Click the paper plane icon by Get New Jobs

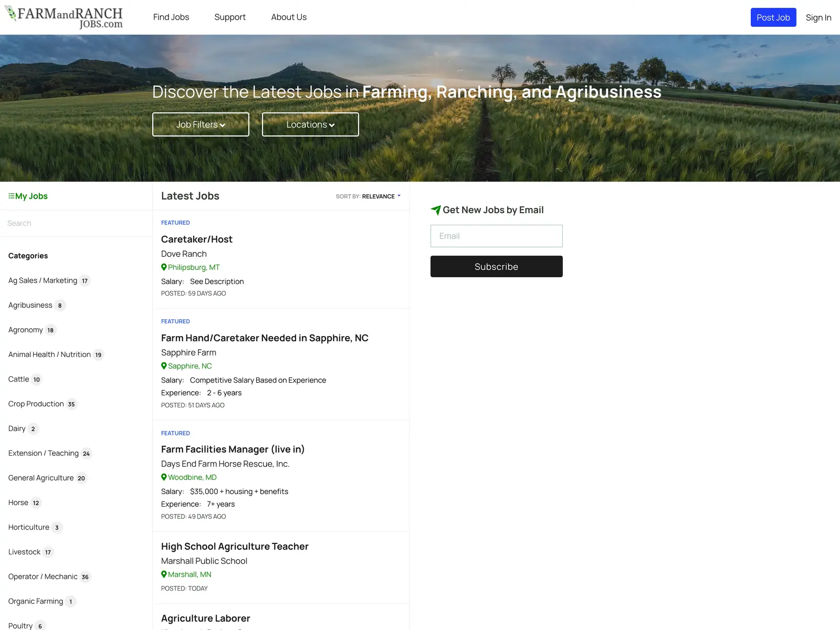(x=436, y=210)
